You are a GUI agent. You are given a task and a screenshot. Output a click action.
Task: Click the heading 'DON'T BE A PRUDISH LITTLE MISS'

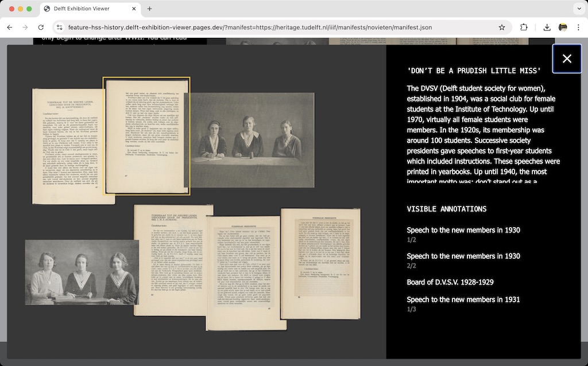coord(474,71)
